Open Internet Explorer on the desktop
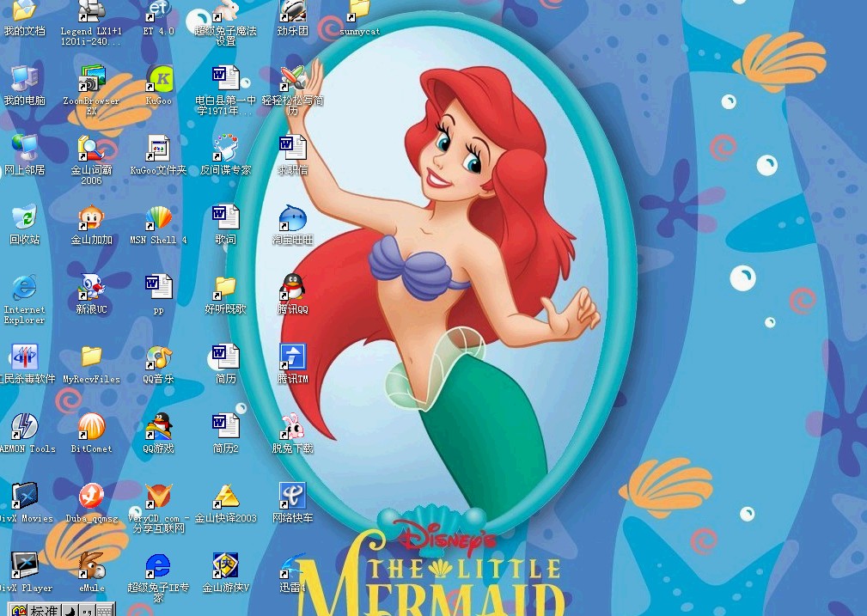This screenshot has height=616, width=867. [x=24, y=288]
